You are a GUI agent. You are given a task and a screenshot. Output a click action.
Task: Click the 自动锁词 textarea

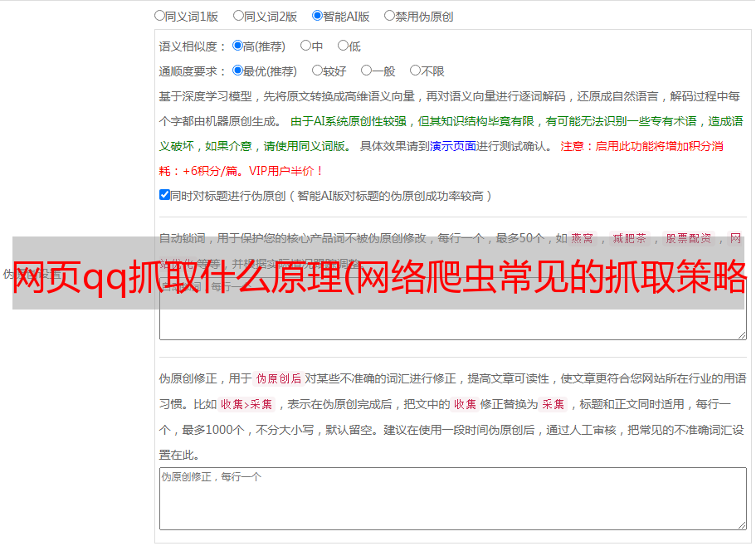(453, 309)
